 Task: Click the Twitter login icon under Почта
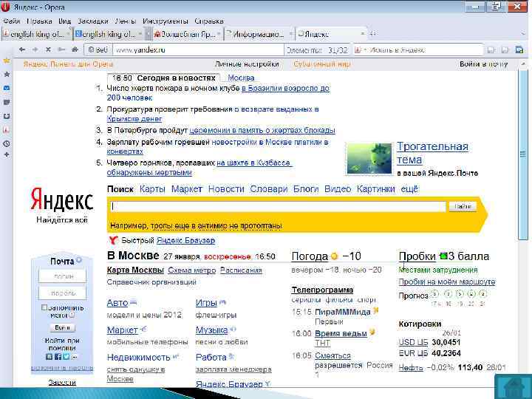[66, 357]
